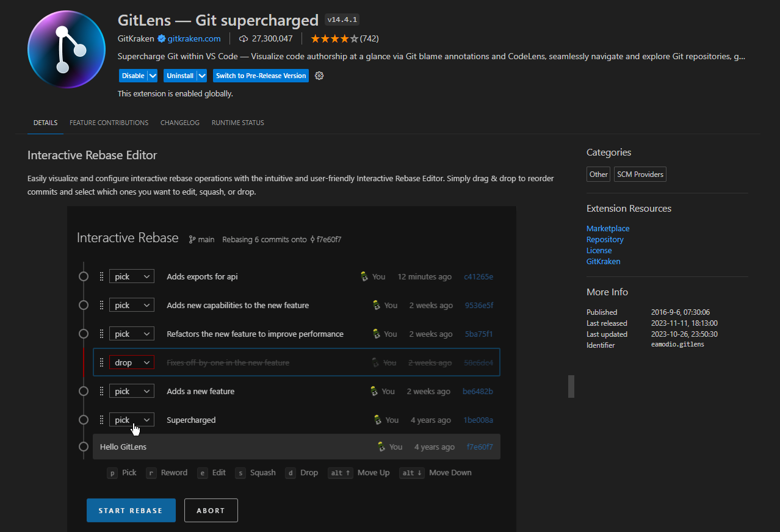Click the v14.4.1 version badge
Screen dimensions: 780x532
click(x=342, y=20)
